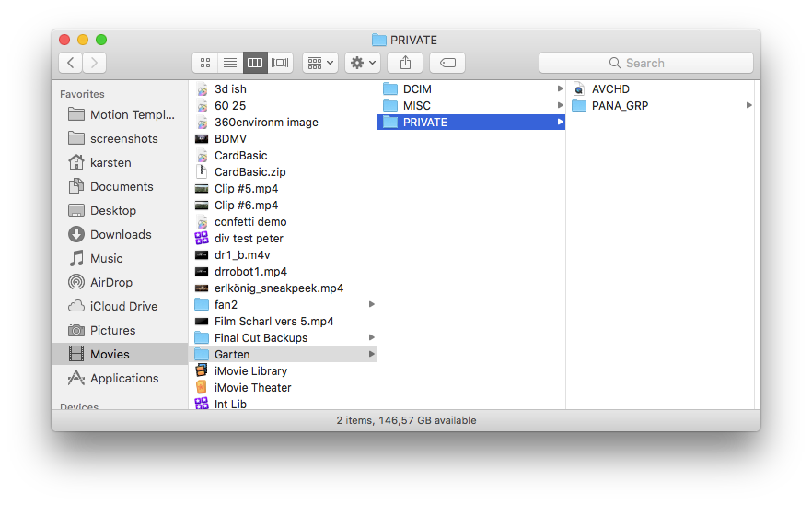Select Movies in the sidebar

pos(120,354)
